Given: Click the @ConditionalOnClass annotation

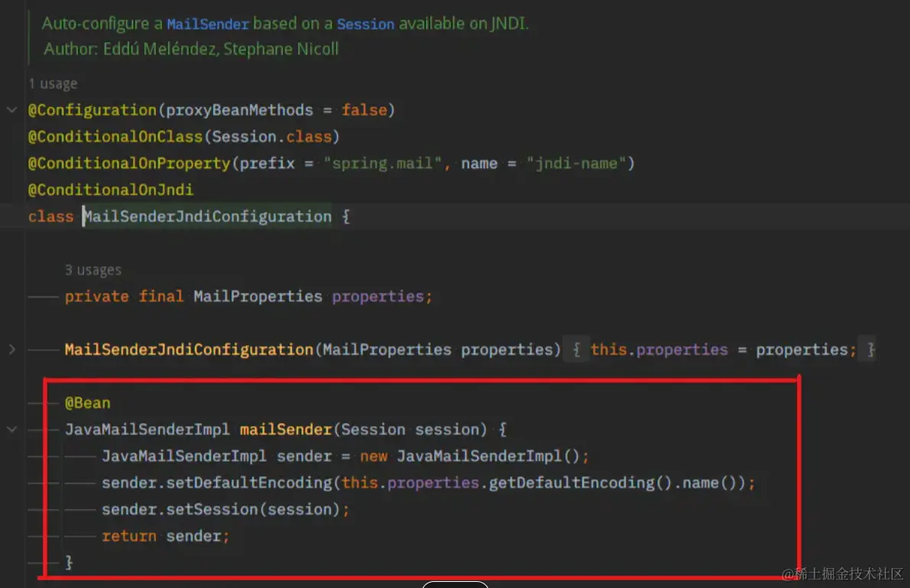Looking at the screenshot, I should tap(115, 137).
